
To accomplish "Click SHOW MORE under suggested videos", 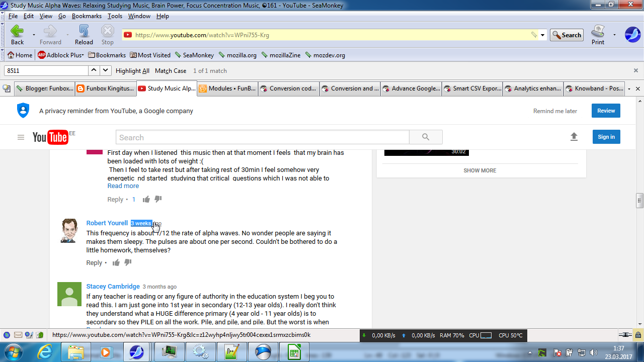I will [x=480, y=170].
